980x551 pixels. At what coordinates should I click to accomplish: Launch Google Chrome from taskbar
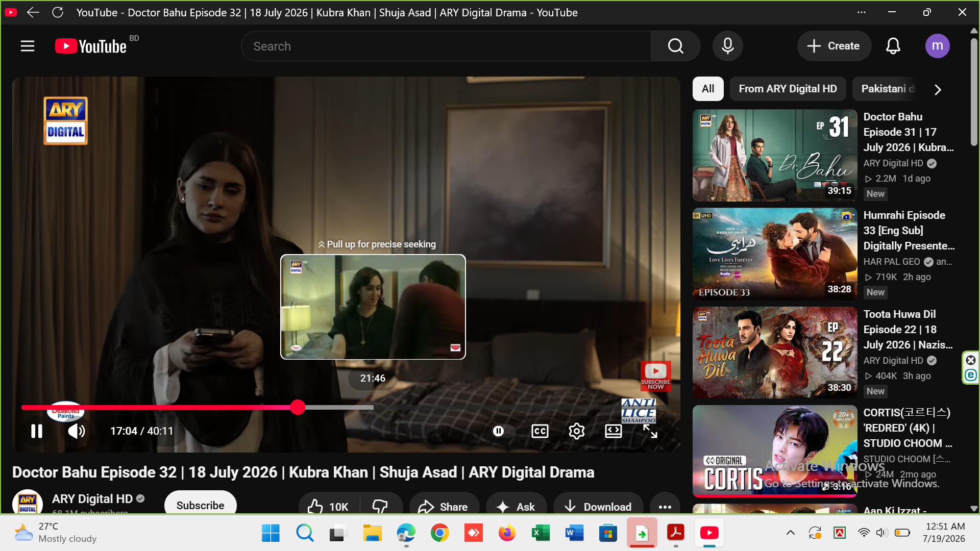(439, 533)
